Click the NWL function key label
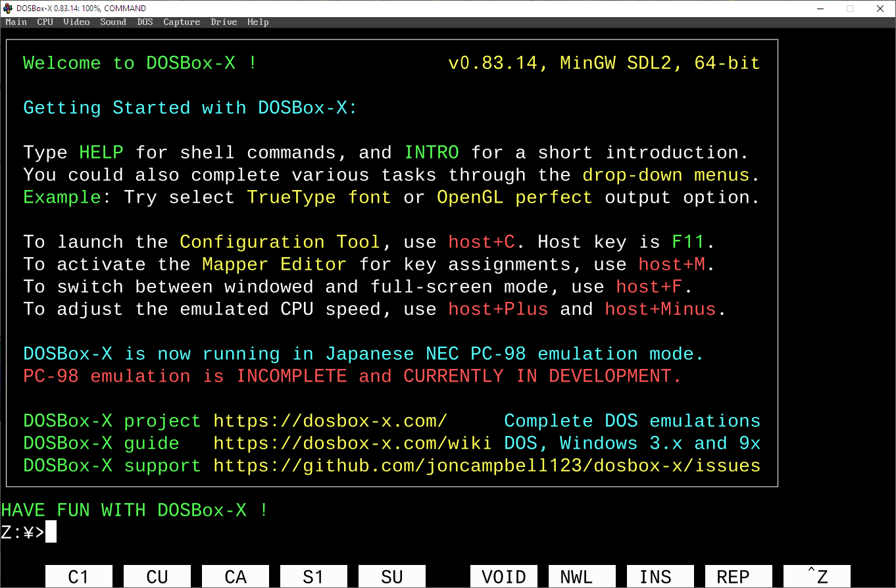This screenshot has height=588, width=896. [x=582, y=577]
